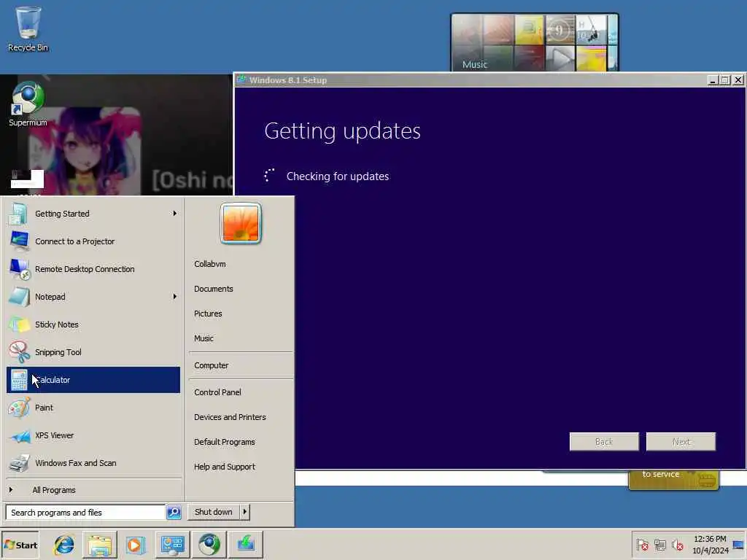
Task: Launch Sticky Notes from Start menu
Action: 93,324
